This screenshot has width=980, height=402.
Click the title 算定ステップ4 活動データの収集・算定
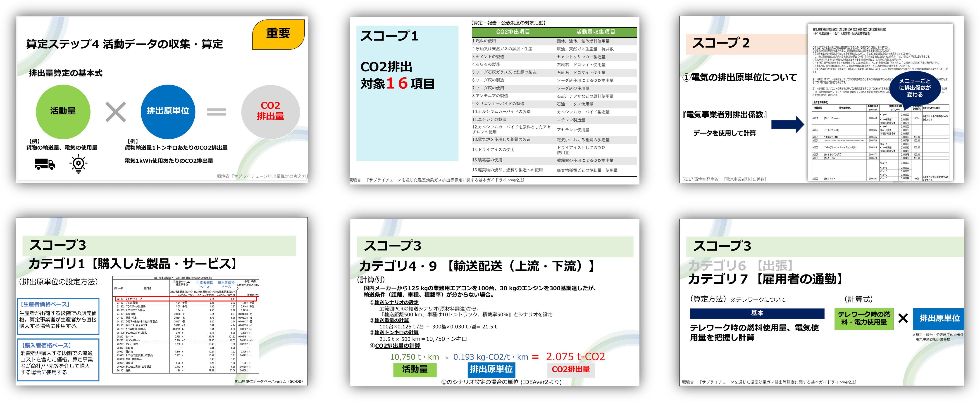124,45
